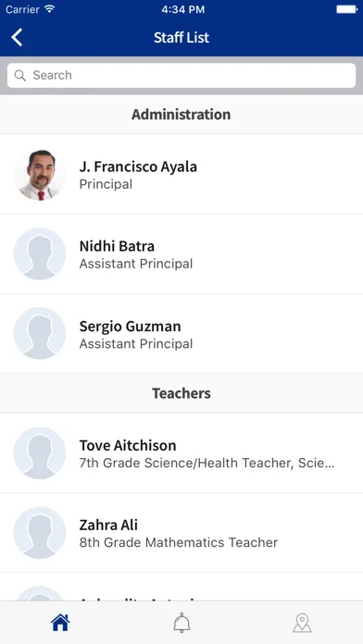
Task: Open the map location pin tab
Action: [302, 623]
